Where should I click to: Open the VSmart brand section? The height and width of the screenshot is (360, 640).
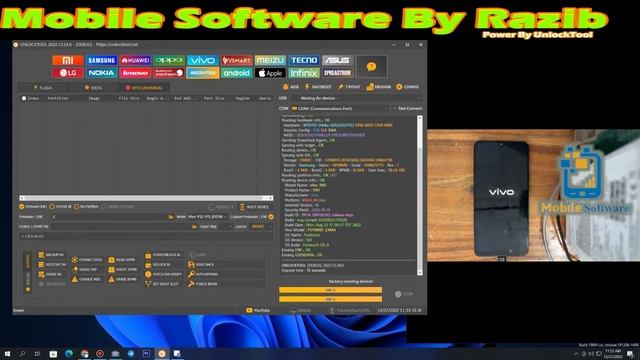coord(237,60)
